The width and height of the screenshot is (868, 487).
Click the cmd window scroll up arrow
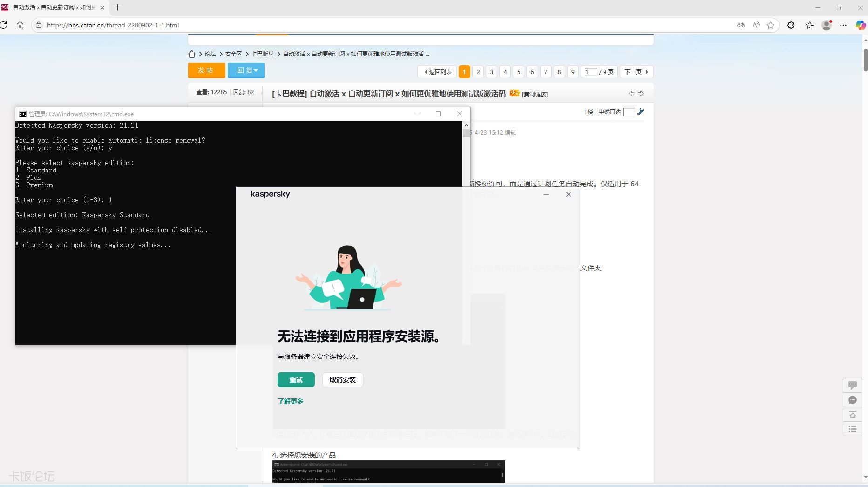tap(466, 125)
